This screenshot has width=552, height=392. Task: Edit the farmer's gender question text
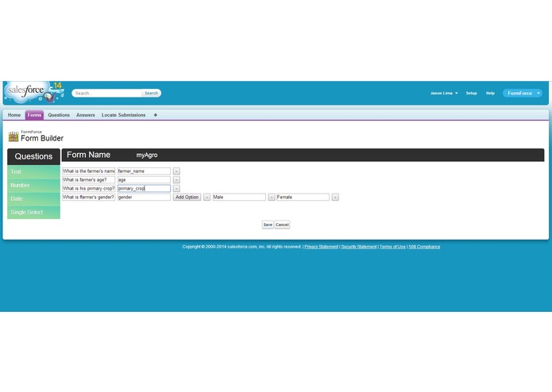(89, 198)
